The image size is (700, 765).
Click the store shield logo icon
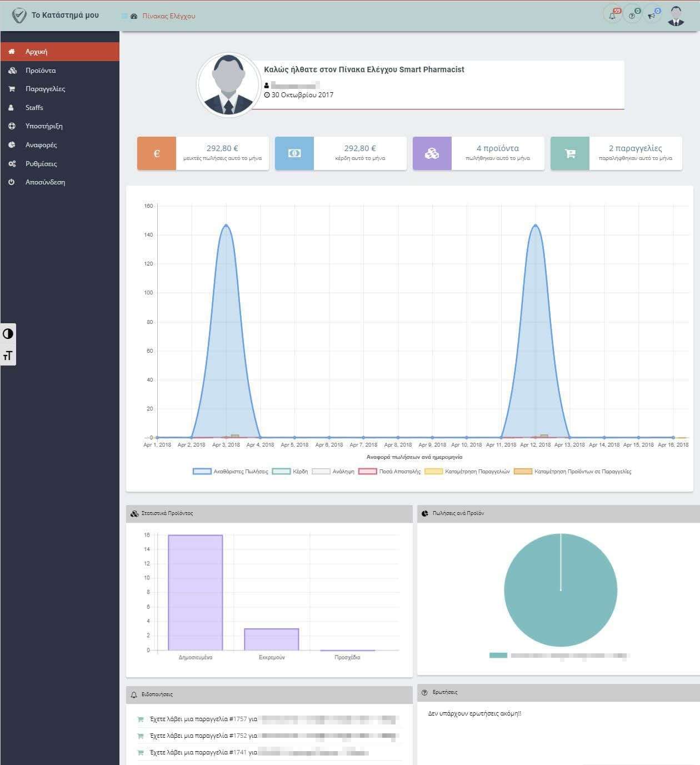[19, 16]
